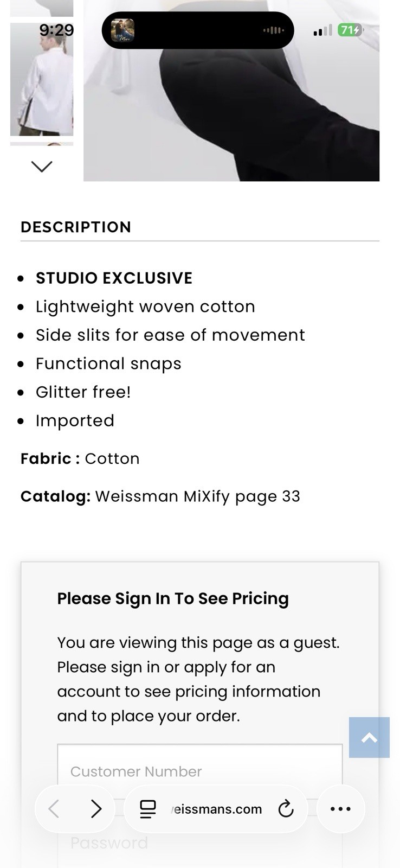This screenshot has height=868, width=400.
Task: Tap the 9:29 clock in status bar
Action: [56, 30]
